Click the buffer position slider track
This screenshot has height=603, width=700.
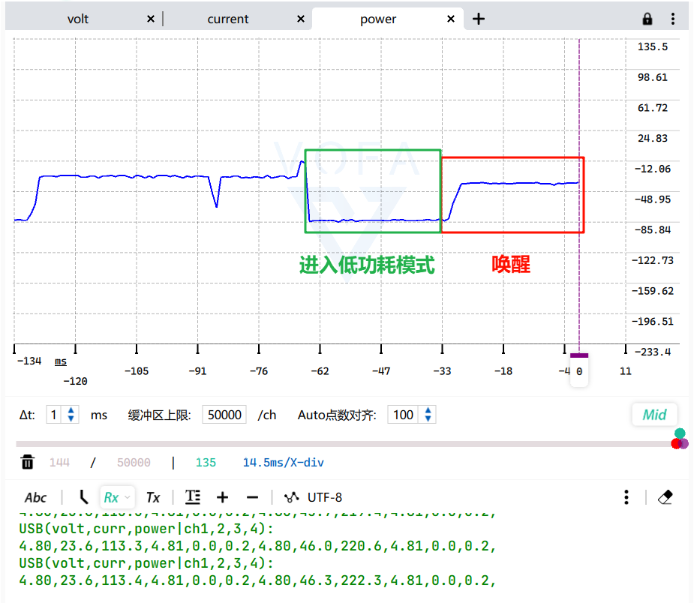(x=344, y=444)
